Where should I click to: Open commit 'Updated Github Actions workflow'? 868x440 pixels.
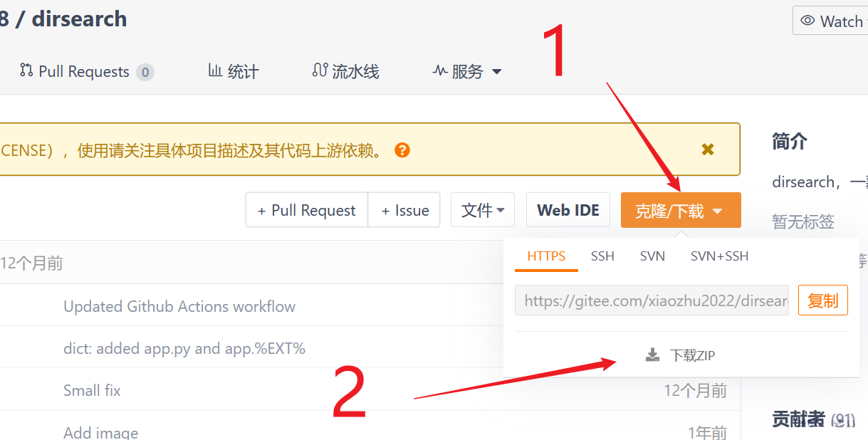point(179,306)
